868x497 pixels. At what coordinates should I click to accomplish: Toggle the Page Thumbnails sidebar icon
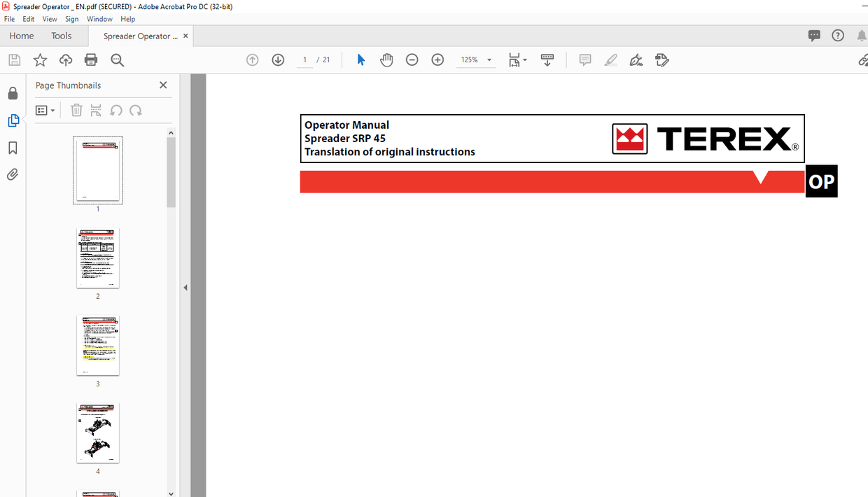pyautogui.click(x=13, y=120)
